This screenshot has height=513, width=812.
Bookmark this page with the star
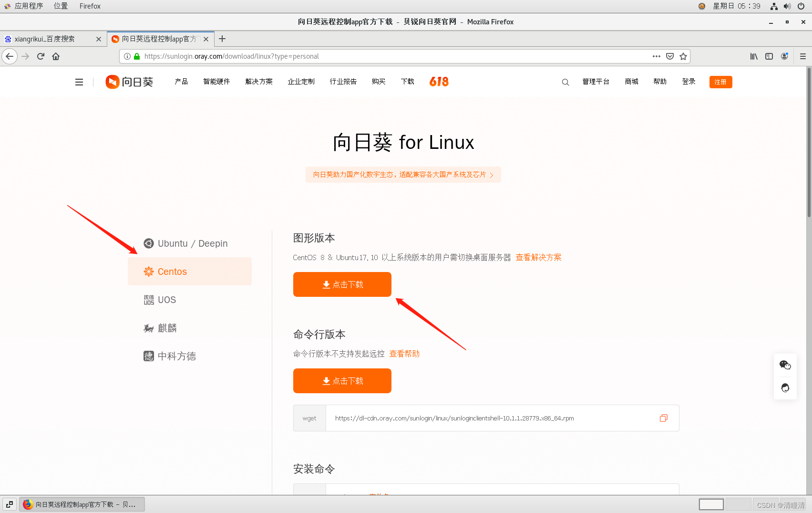683,56
